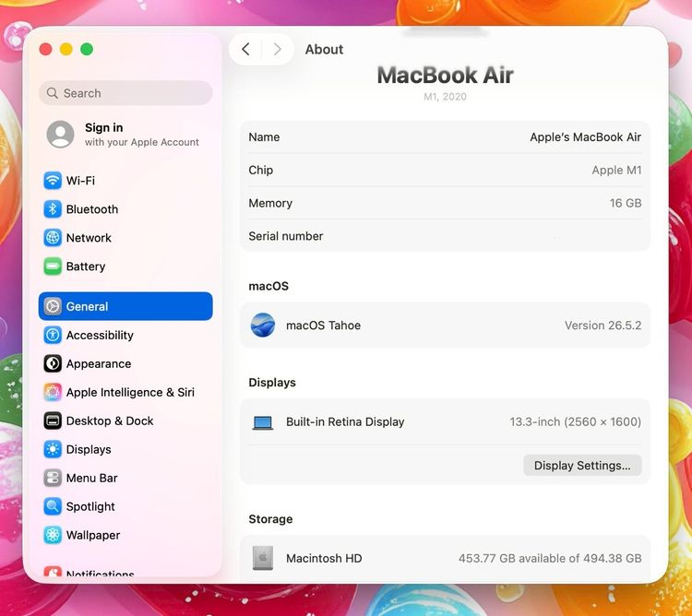
Task: Click the Chip row label
Action: click(261, 171)
